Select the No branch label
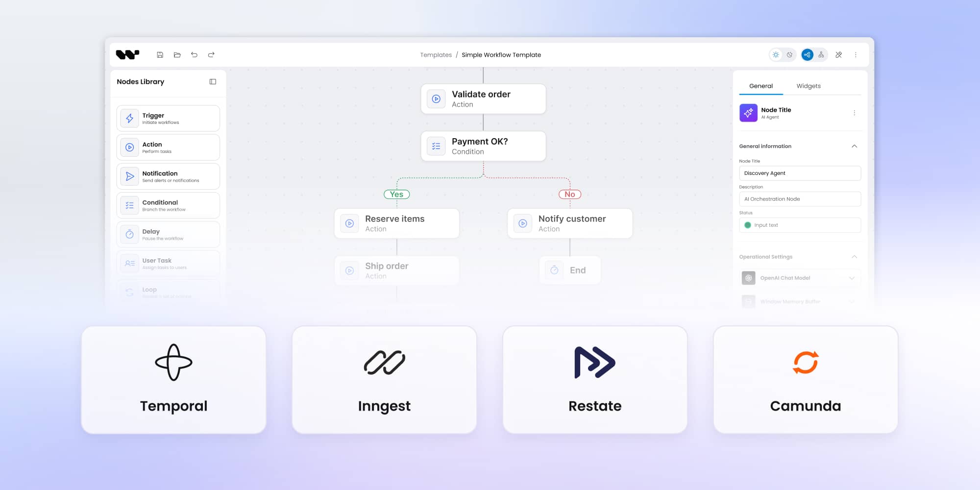This screenshot has height=490, width=980. tap(570, 195)
